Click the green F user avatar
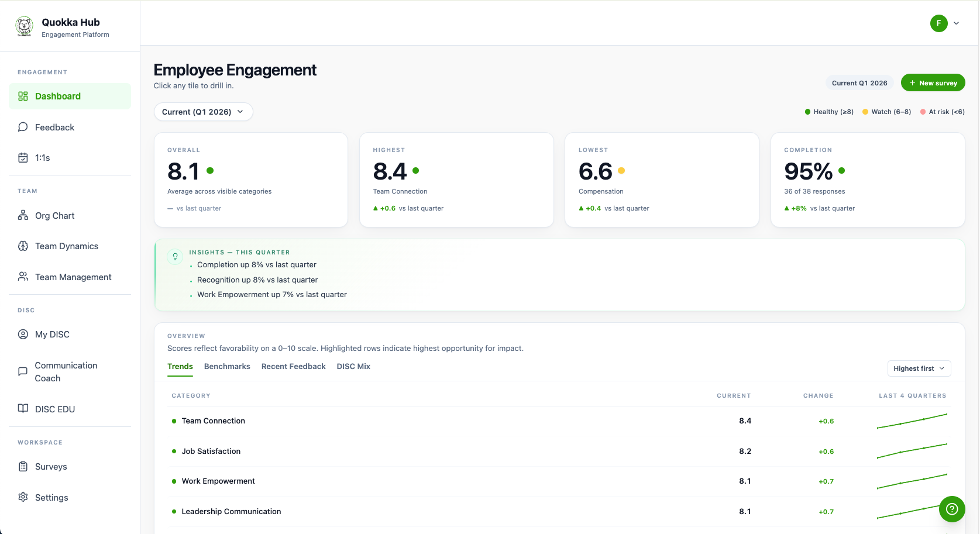 [939, 23]
